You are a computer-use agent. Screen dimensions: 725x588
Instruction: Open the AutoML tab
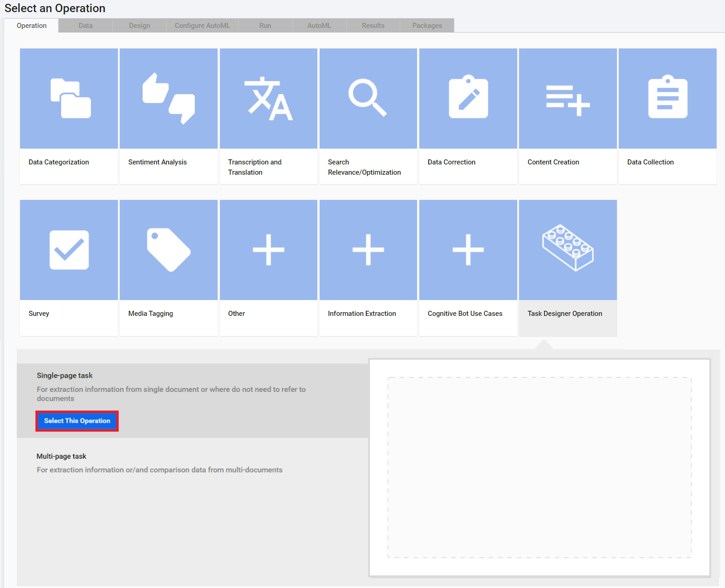point(319,26)
